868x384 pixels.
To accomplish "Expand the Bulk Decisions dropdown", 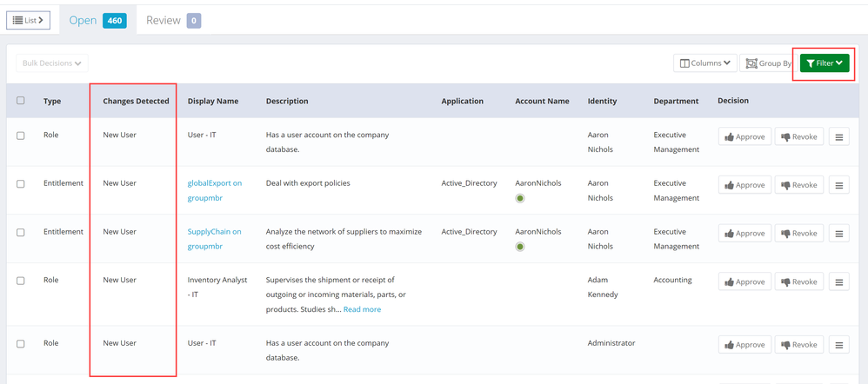I will [52, 63].
